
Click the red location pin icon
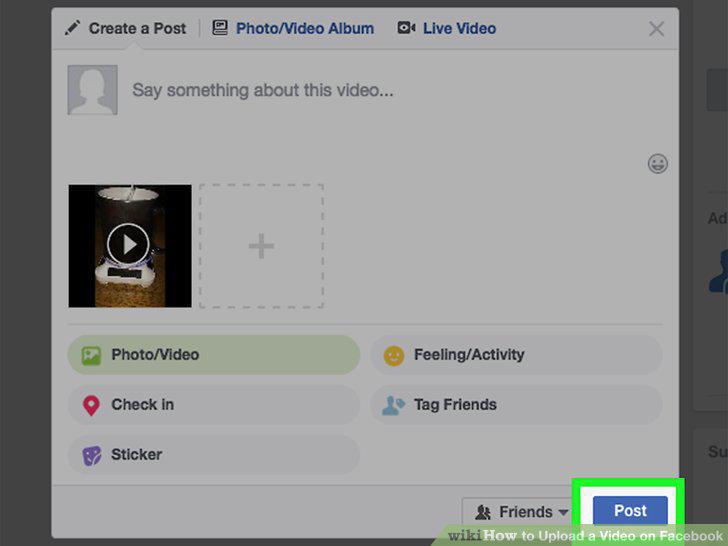(x=91, y=406)
